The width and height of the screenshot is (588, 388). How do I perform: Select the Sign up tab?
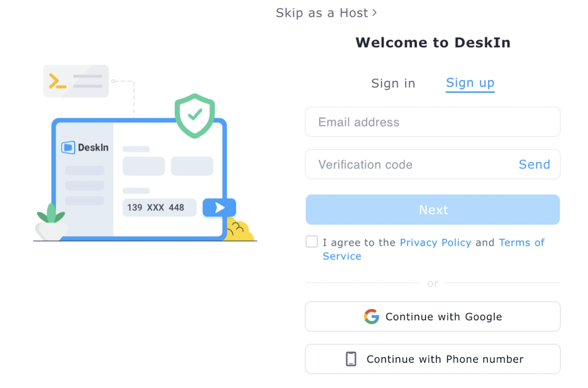tap(470, 83)
